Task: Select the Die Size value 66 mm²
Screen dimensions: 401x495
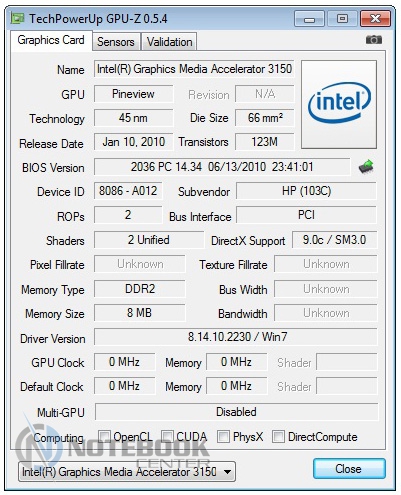Action: point(265,118)
